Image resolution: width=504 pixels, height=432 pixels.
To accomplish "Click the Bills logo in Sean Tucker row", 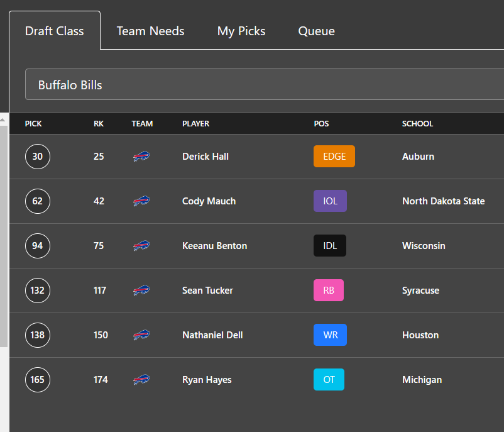I will pos(141,290).
